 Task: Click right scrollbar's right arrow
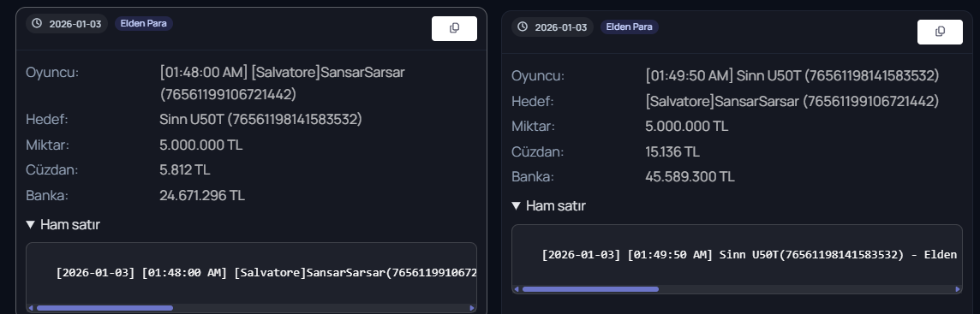958,289
